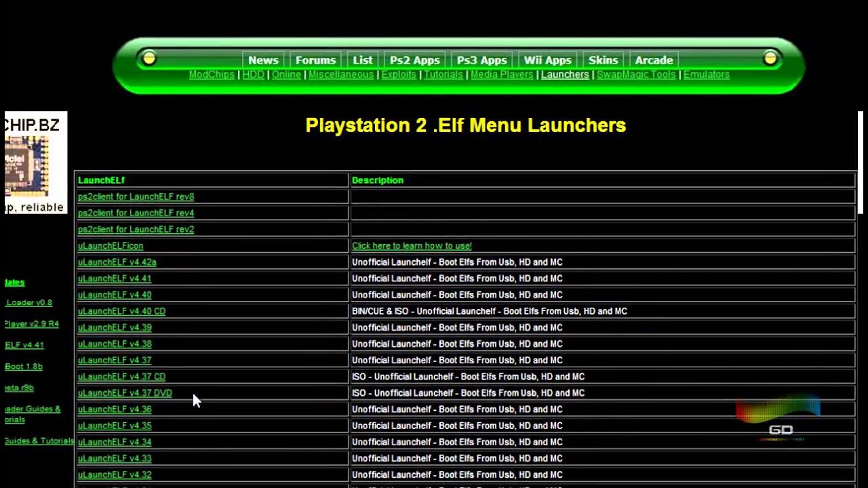Click the 'Description' column header

click(378, 180)
